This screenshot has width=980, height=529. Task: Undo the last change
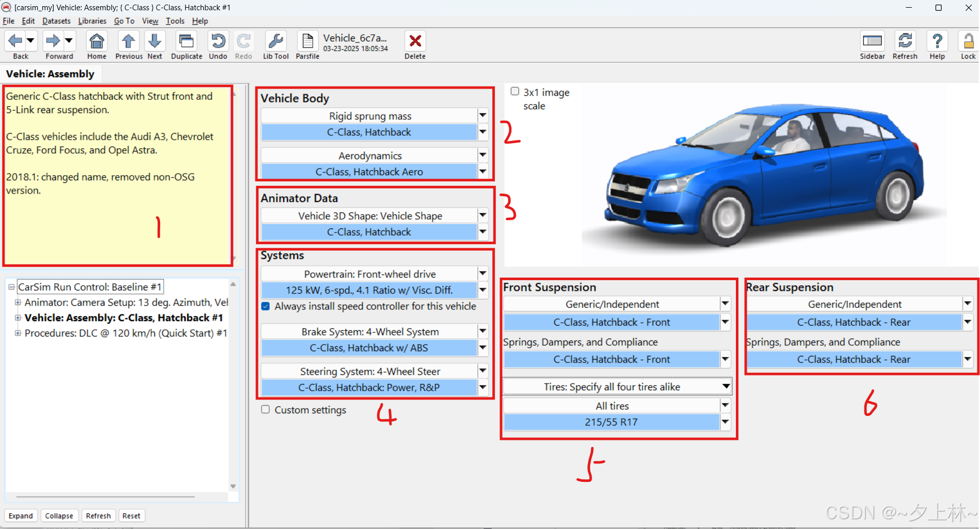click(x=218, y=40)
